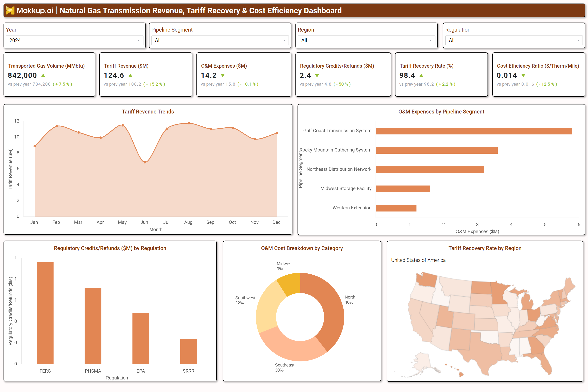Viewport: 588px width, 392px height.
Task: Click the up arrow on Transported Gas Volume
Action: click(x=43, y=75)
